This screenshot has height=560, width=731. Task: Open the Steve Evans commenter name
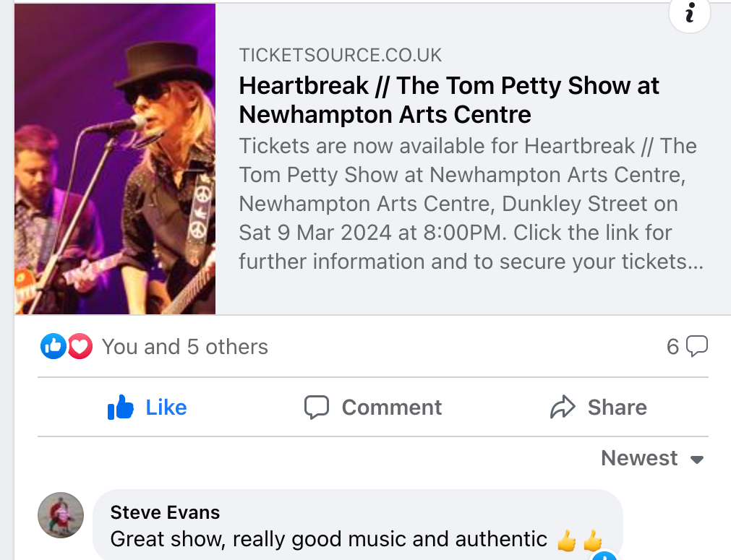(165, 513)
